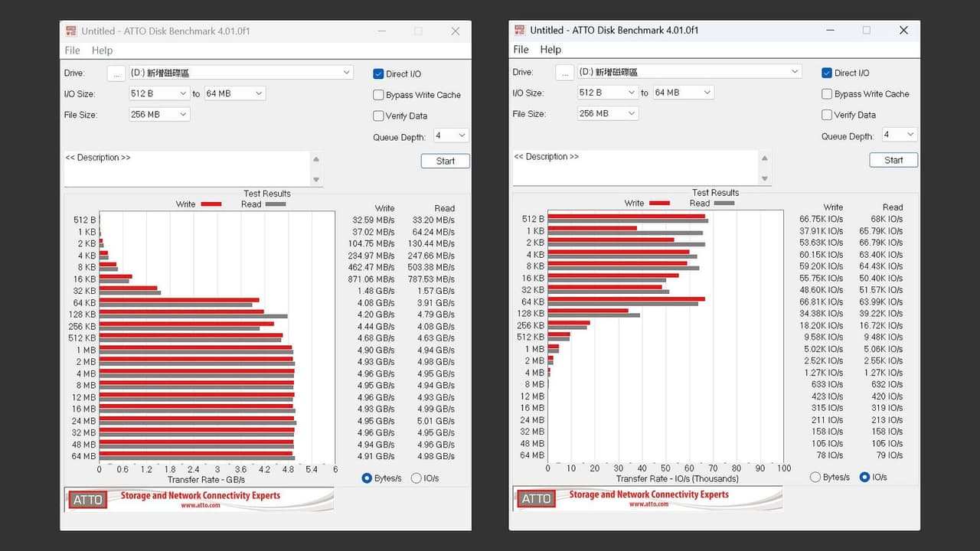Click description scrollbar down arrow, left window
The height and width of the screenshot is (551, 980).
click(316, 180)
